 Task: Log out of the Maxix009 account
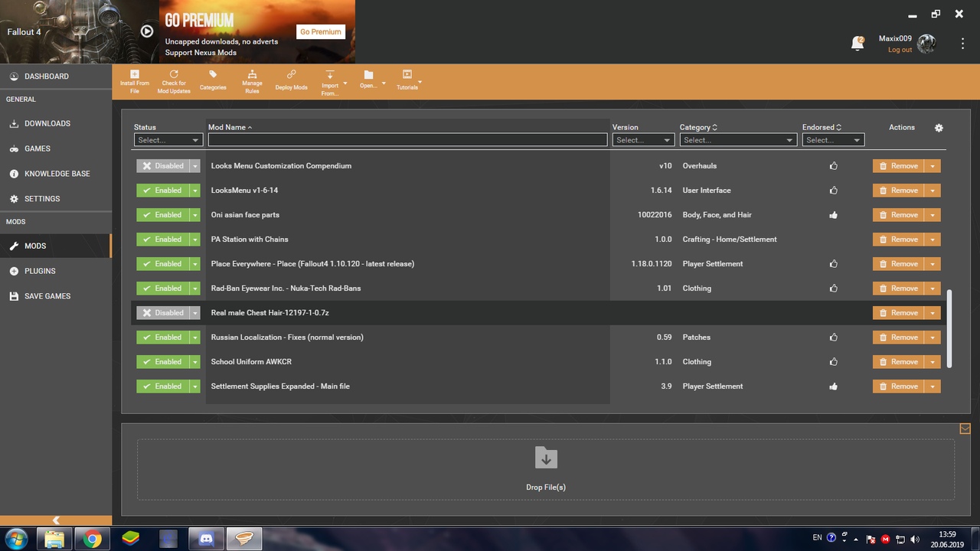coord(900,50)
